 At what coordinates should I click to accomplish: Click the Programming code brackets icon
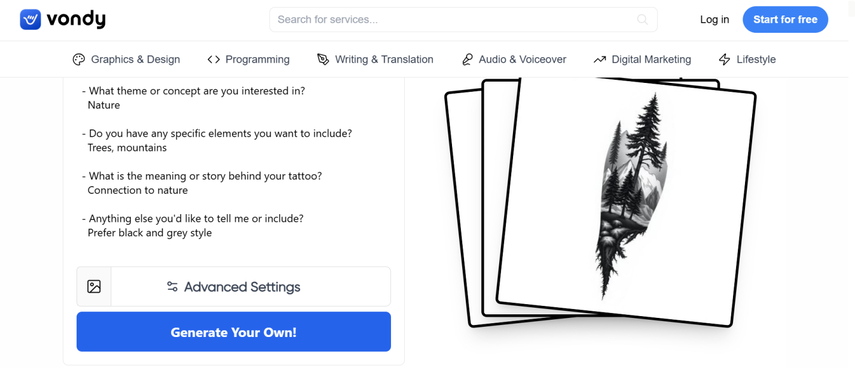214,59
